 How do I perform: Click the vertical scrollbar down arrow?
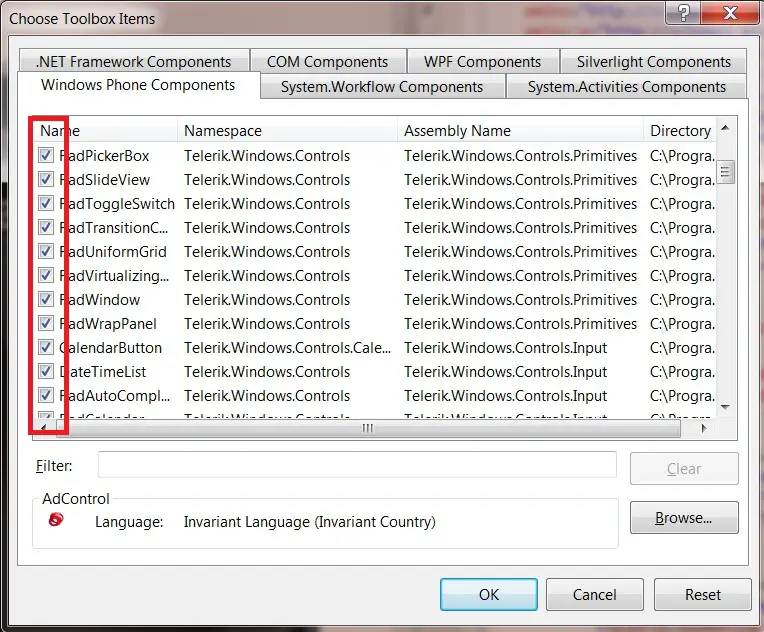tap(726, 407)
